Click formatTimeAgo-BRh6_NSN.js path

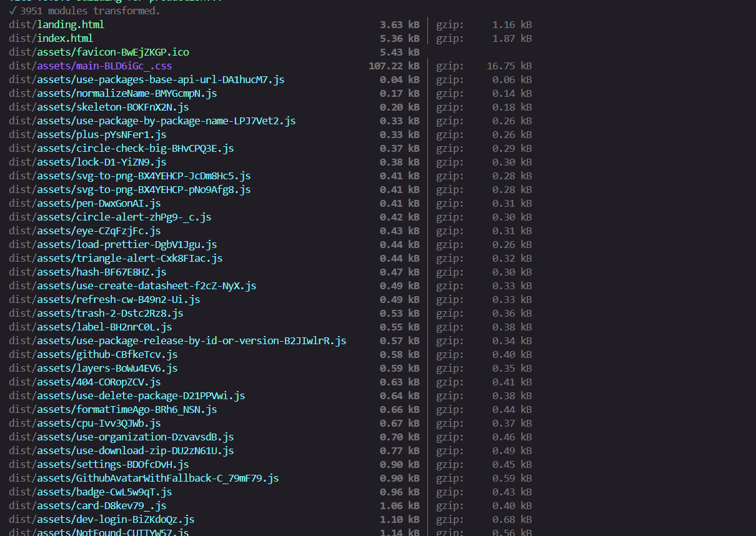tap(112, 409)
